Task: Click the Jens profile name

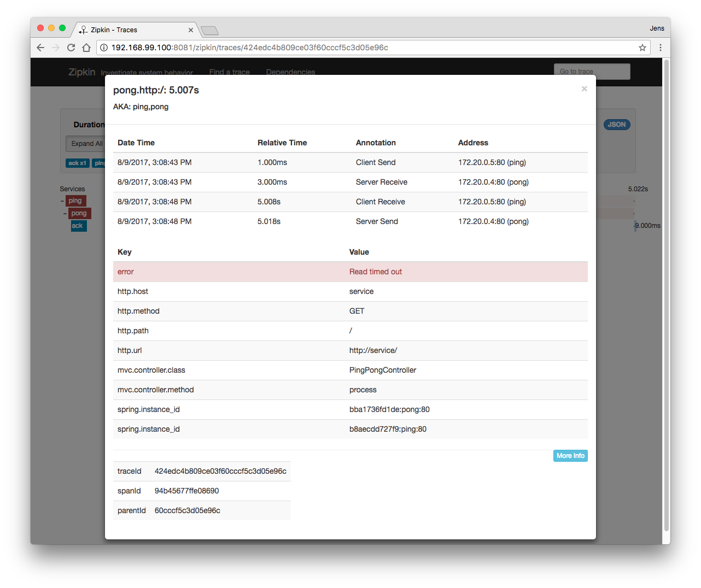Action: click(x=657, y=28)
